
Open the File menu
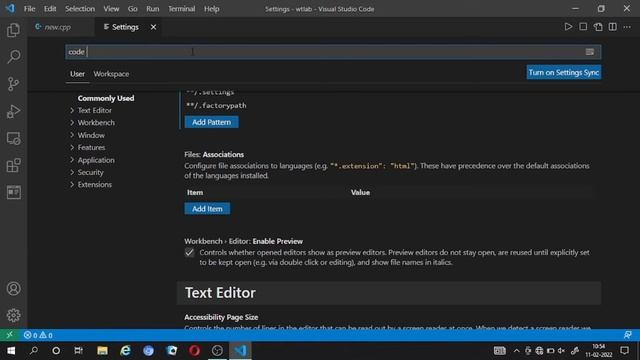click(29, 9)
